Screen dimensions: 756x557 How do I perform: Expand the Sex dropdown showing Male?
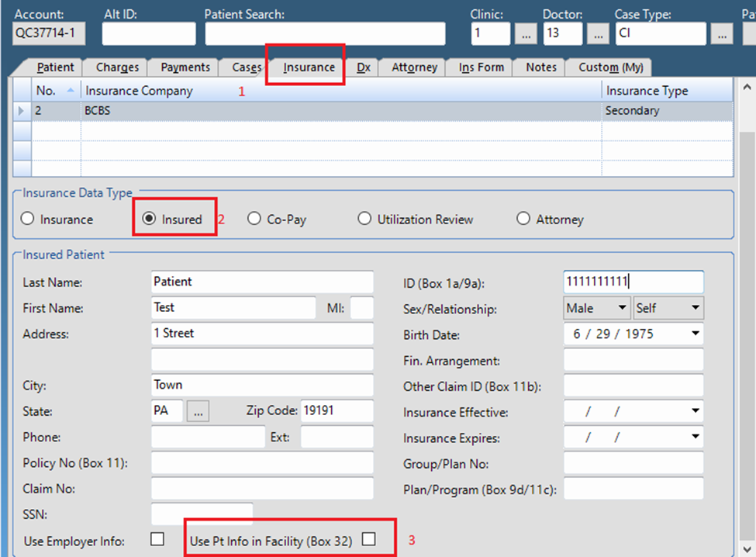622,308
